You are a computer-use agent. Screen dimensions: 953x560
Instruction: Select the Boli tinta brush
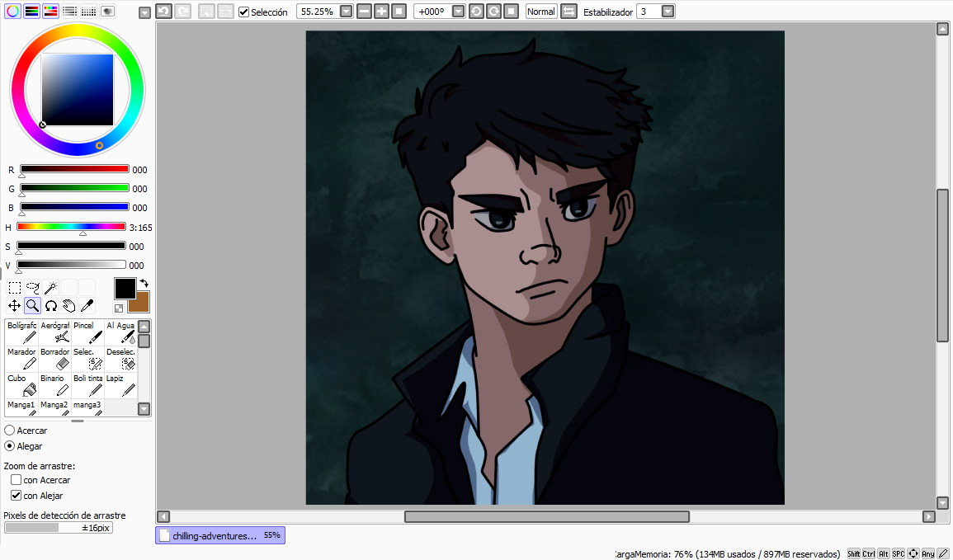(x=87, y=385)
